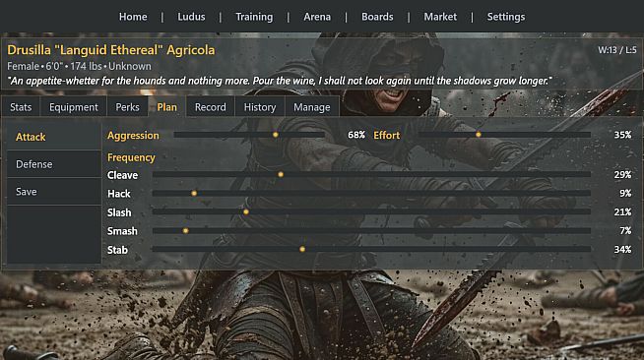This screenshot has height=360, width=644.
Task: Visit the Market
Action: pos(440,17)
